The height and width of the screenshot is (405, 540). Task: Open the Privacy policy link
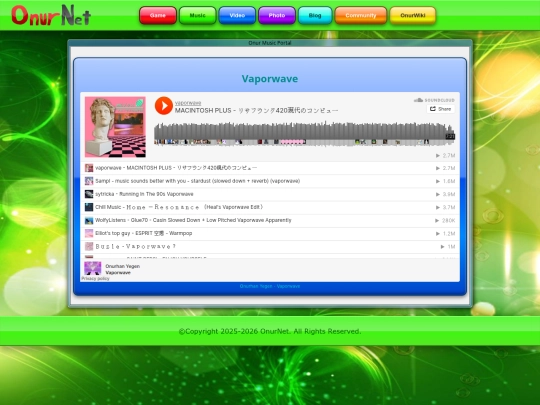click(x=95, y=279)
